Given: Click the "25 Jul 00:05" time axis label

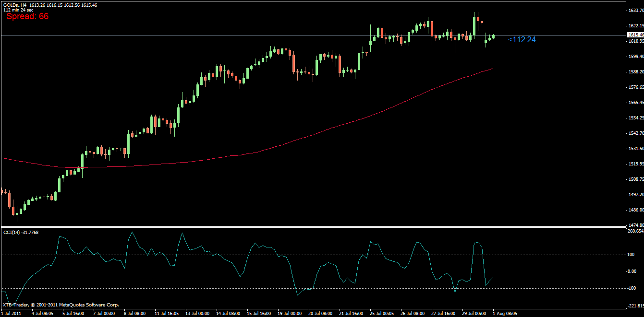Looking at the screenshot, I should (382, 313).
